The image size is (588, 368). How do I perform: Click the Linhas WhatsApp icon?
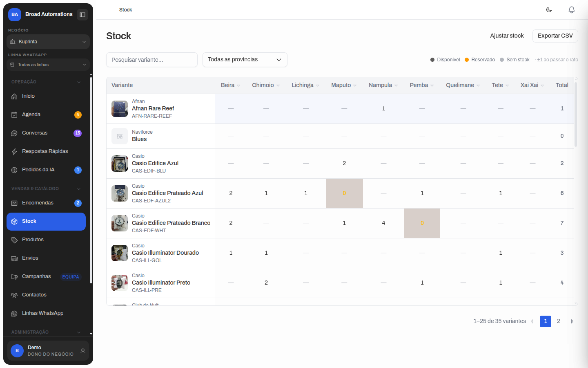tap(14, 313)
